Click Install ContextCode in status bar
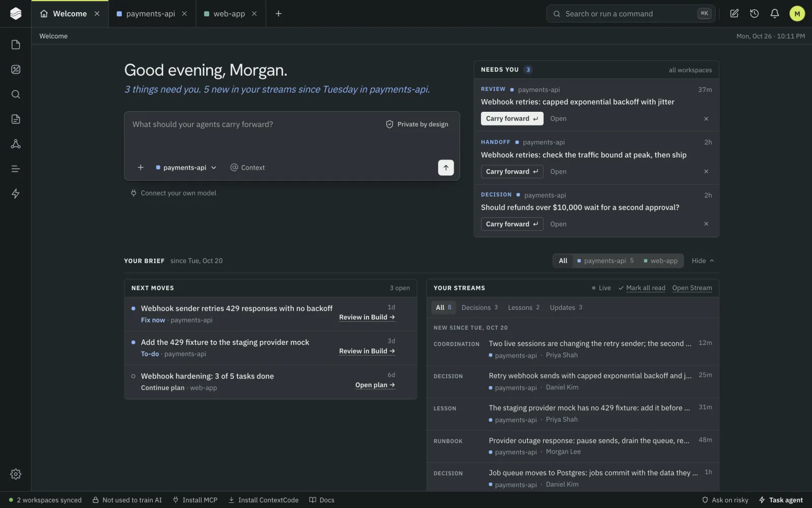This screenshot has width=812, height=508. click(263, 500)
